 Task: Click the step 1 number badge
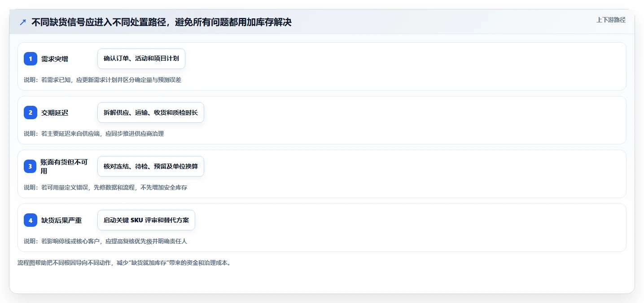[31, 59]
